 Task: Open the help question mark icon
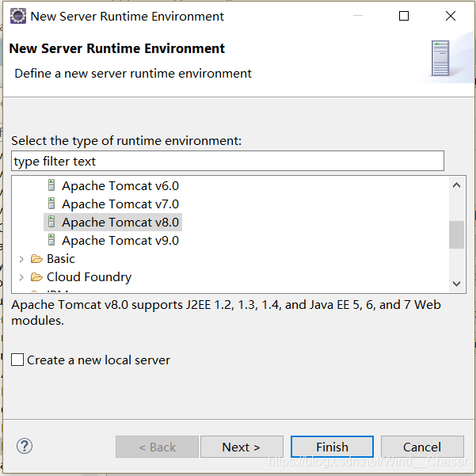point(25,446)
